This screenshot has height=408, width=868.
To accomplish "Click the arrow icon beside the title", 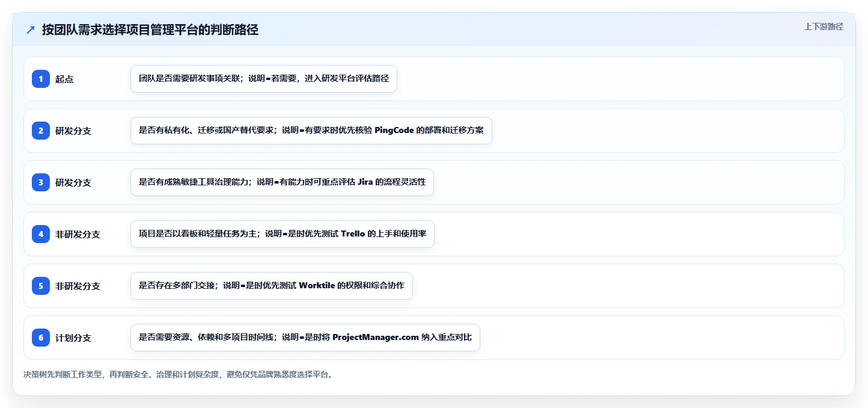I will pyautogui.click(x=31, y=30).
